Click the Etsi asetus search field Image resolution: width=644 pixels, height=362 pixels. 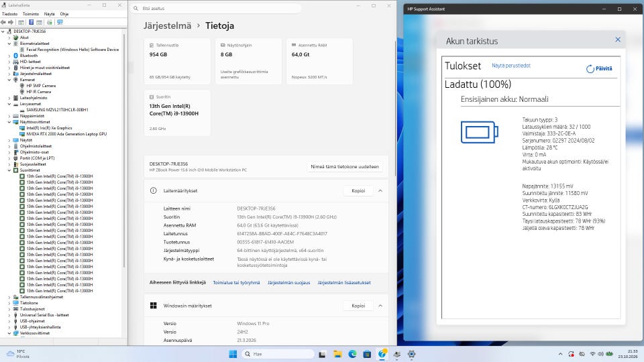click(217, 8)
